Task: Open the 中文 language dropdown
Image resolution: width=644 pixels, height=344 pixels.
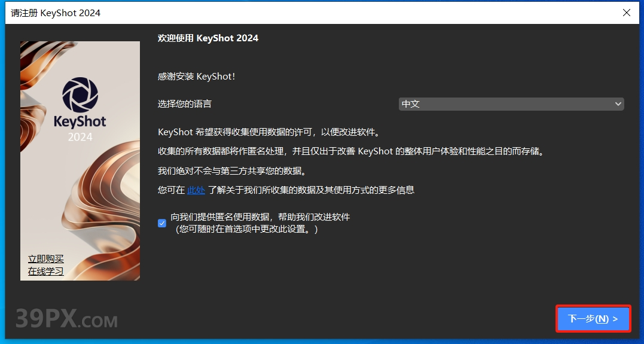Action: [511, 104]
